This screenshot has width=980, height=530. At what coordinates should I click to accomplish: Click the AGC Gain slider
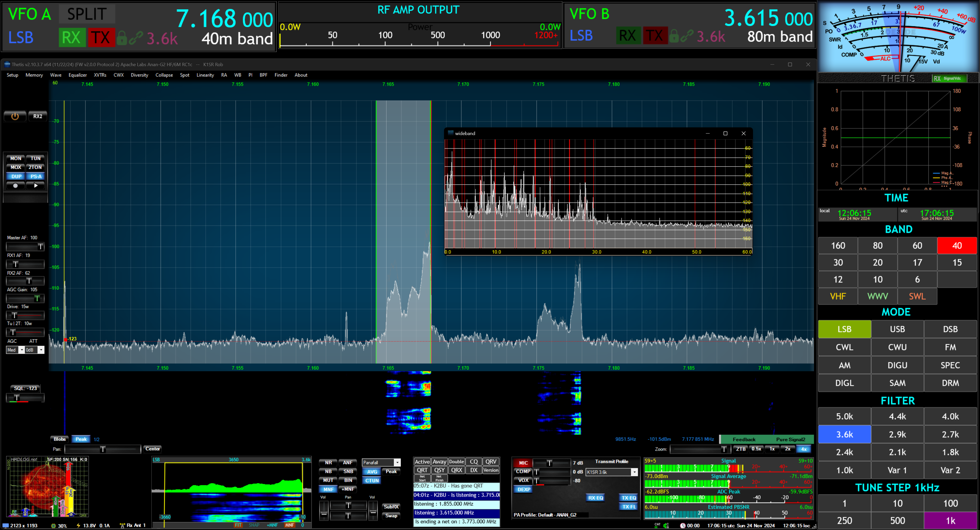click(25, 298)
